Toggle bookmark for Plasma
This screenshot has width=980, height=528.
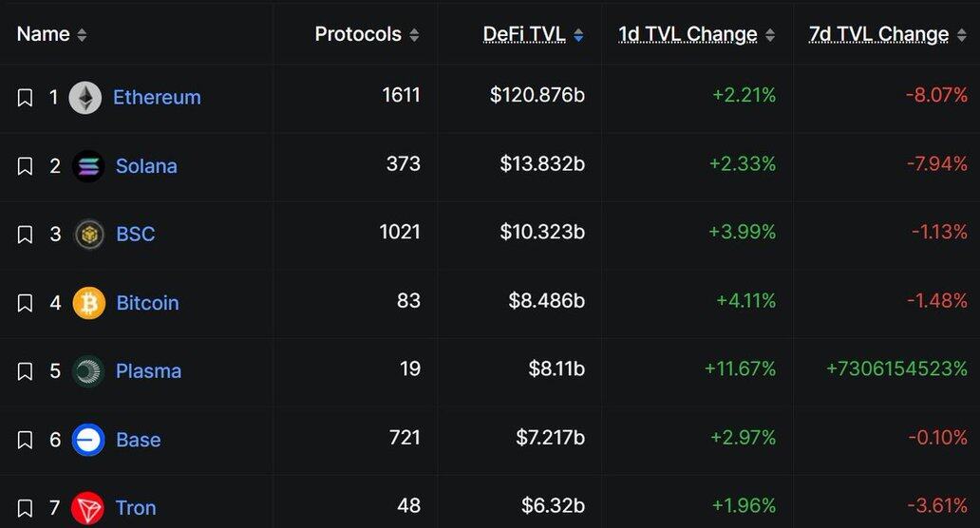click(x=25, y=371)
